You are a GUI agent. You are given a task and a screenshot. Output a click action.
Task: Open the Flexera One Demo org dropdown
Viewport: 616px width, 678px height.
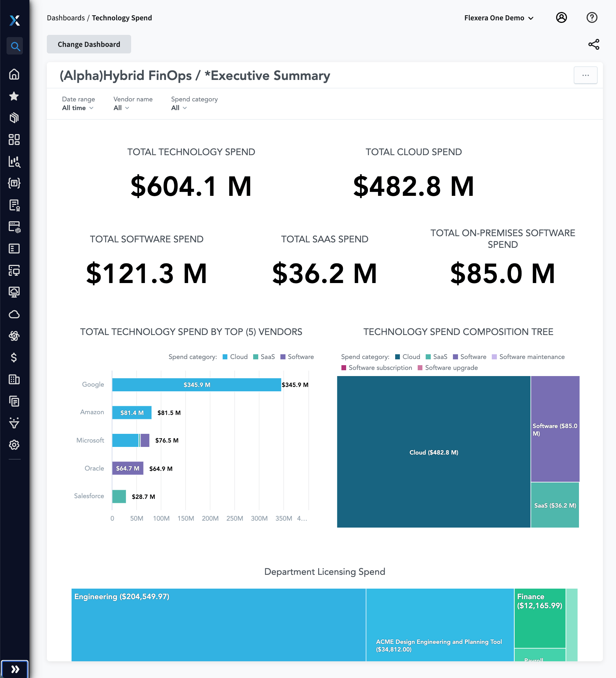point(499,18)
